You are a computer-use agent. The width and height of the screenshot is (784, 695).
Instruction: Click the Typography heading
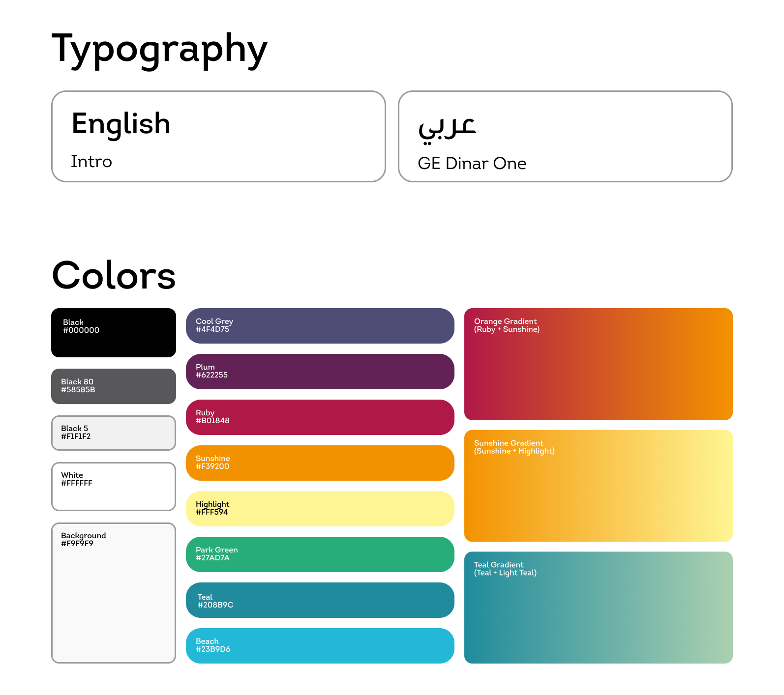pyautogui.click(x=159, y=50)
